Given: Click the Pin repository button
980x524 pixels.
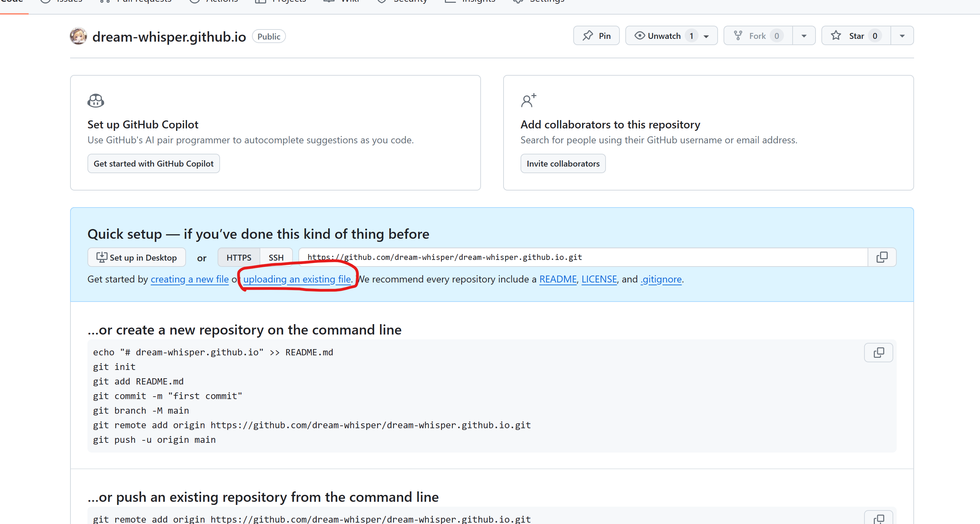Looking at the screenshot, I should 596,36.
